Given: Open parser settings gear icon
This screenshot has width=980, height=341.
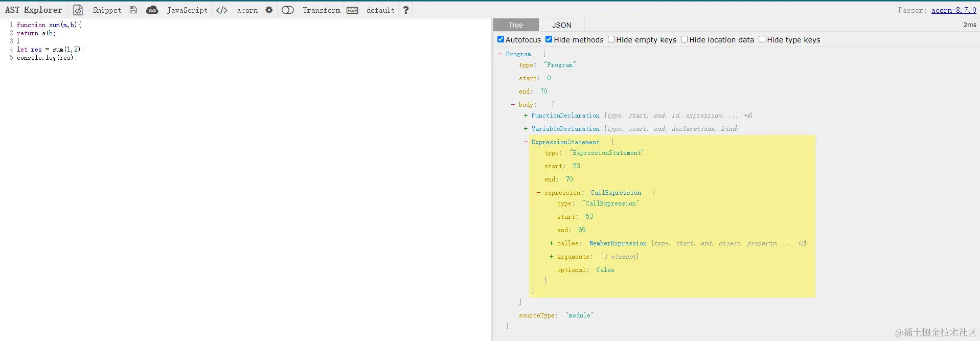Looking at the screenshot, I should (x=269, y=10).
